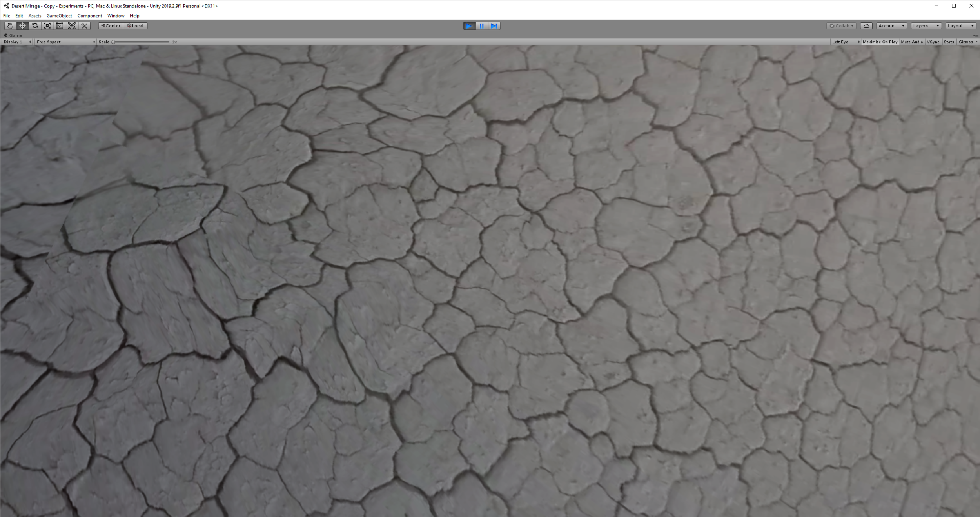Open Game panel options menu icon
The width and height of the screenshot is (980, 517).
pos(976,35)
